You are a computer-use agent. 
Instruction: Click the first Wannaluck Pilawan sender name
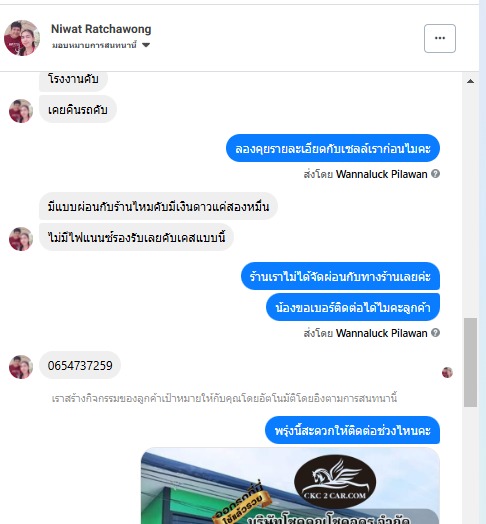point(381,174)
